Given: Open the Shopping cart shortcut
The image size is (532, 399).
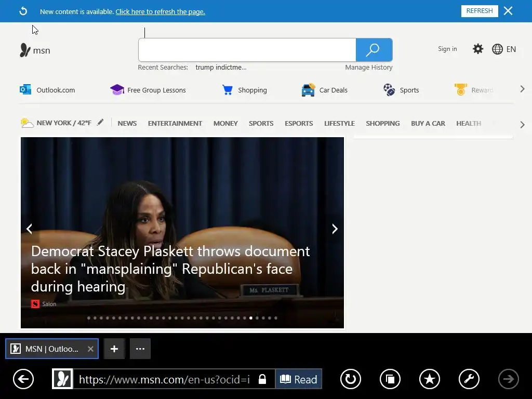Looking at the screenshot, I should click(x=228, y=89).
